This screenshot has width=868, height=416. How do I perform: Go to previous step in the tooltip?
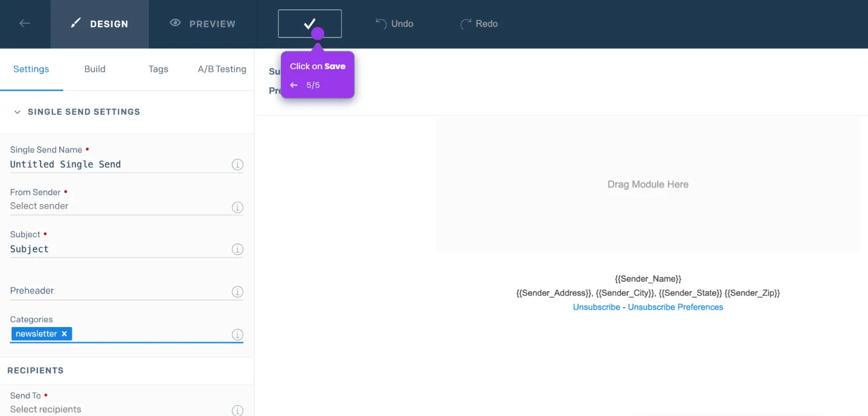pos(294,86)
